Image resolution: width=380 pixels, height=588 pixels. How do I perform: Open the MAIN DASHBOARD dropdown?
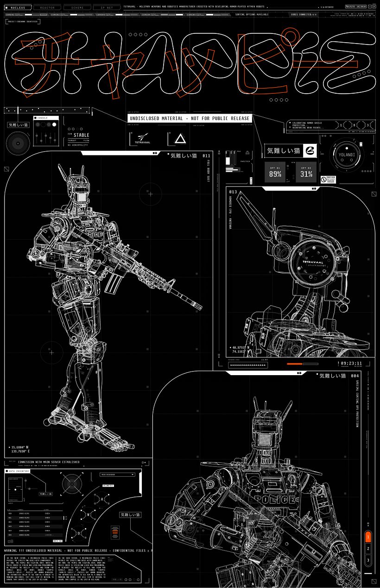118,474
